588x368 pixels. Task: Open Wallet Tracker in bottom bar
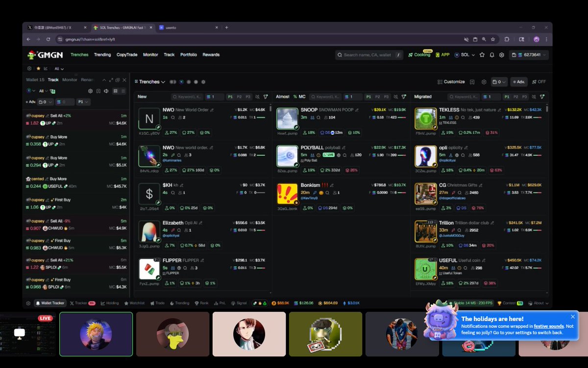(x=50, y=303)
